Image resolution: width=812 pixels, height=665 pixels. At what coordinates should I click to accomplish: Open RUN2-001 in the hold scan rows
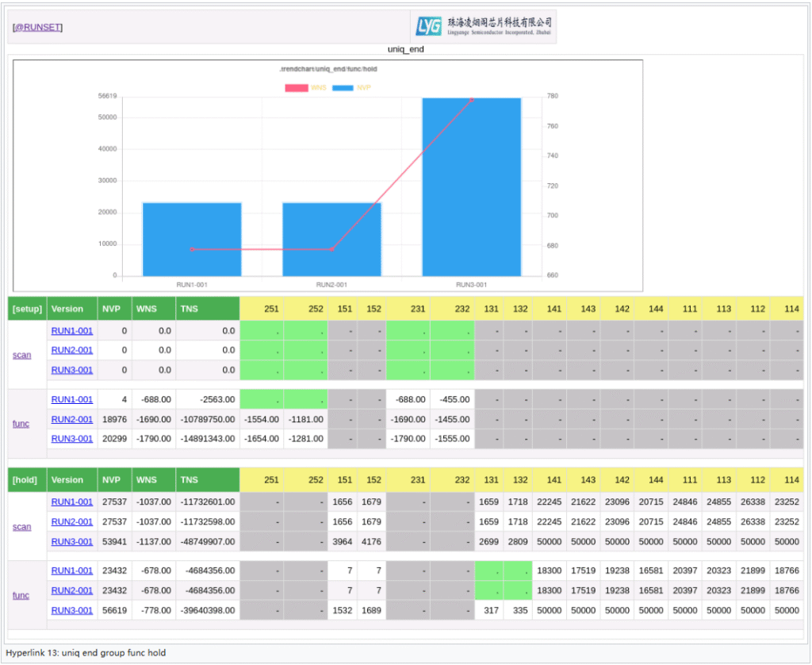click(72, 522)
